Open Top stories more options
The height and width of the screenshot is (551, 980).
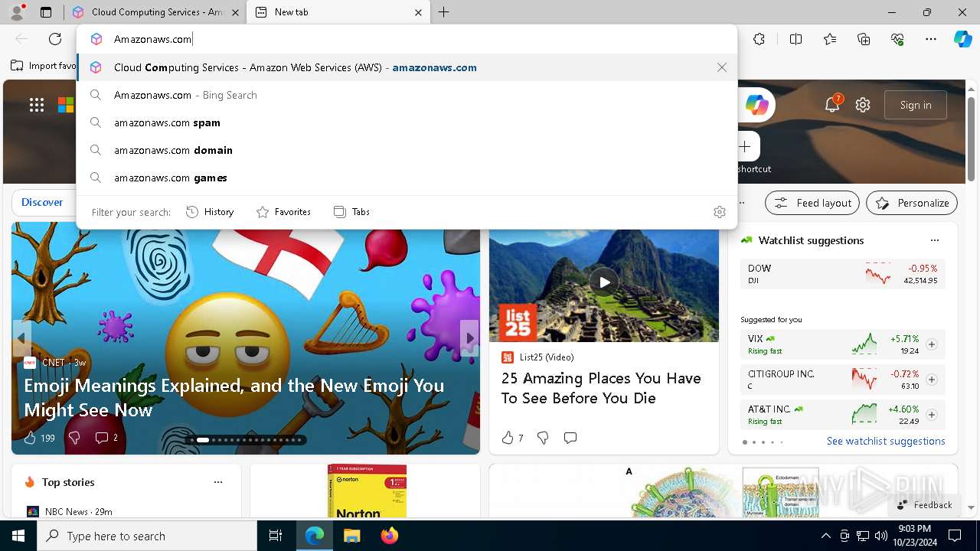click(x=218, y=482)
